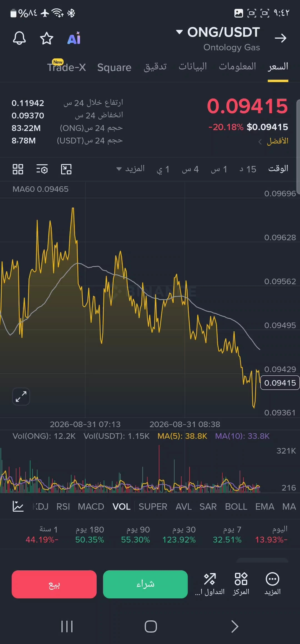Enable the SUPER indicator
Viewport: 300px width, 644px height.
coord(153,507)
